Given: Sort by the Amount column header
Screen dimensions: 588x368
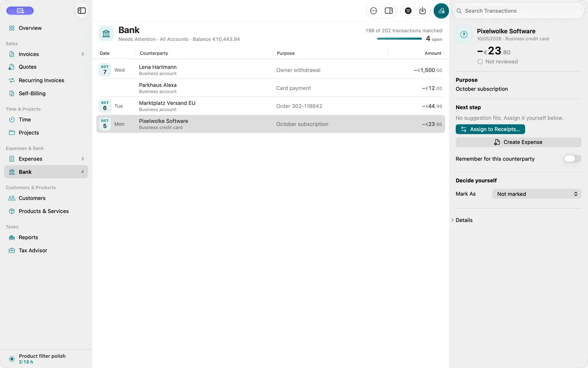Looking at the screenshot, I should point(433,53).
